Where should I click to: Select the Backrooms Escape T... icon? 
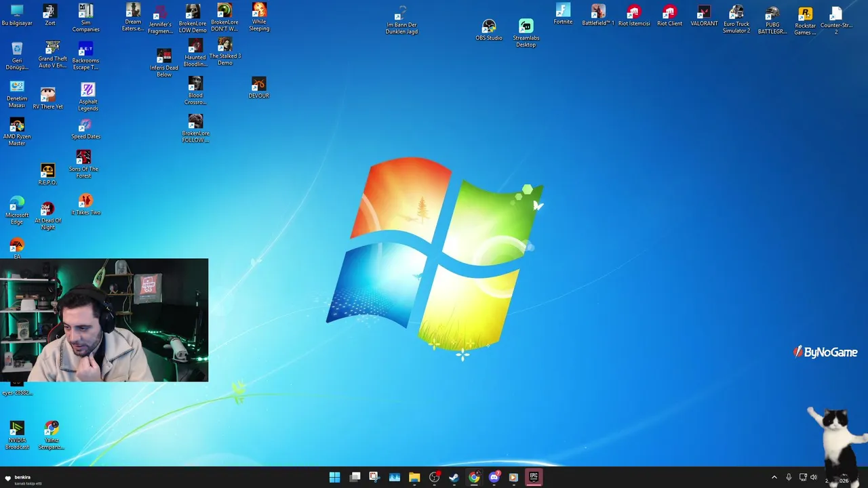[x=85, y=56]
